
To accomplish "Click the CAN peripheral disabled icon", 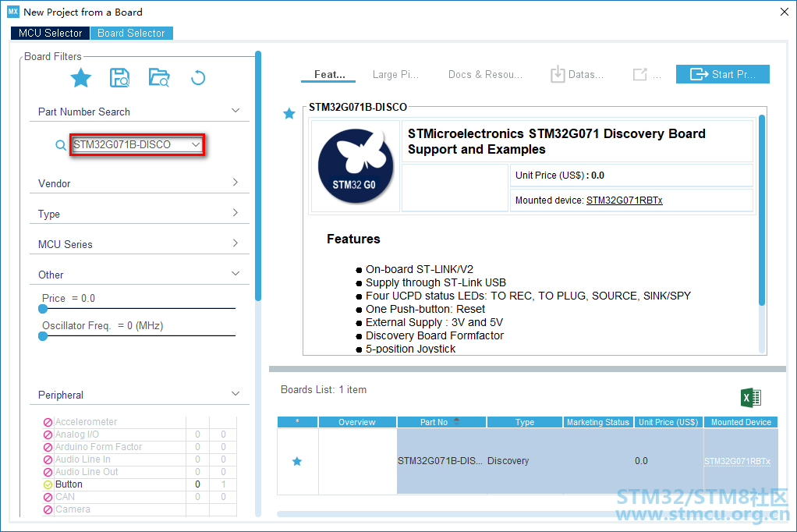I will point(48,497).
